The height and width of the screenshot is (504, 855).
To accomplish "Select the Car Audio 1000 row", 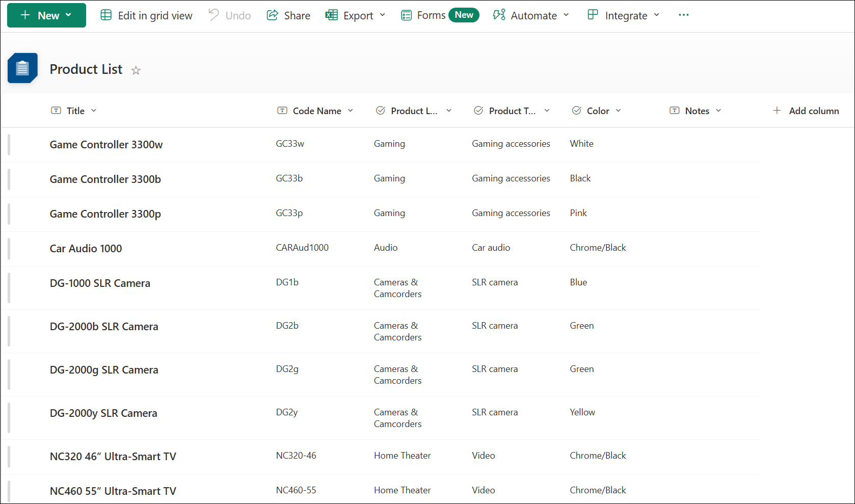I will (9, 249).
